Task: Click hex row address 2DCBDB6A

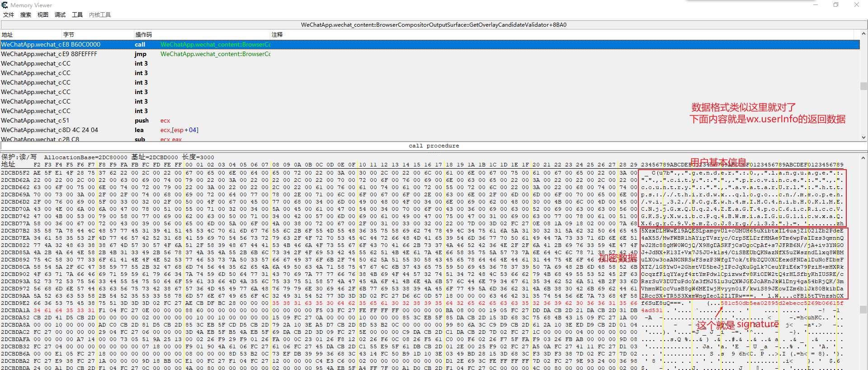Action: [15, 354]
